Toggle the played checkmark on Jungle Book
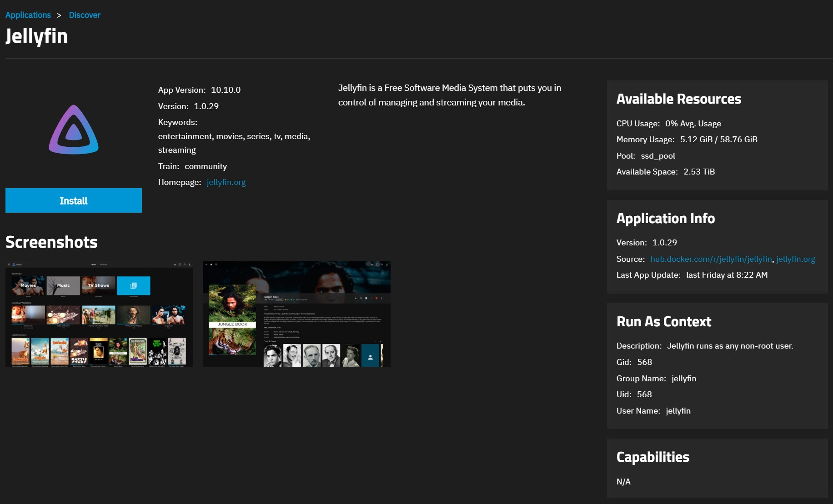 (x=371, y=297)
